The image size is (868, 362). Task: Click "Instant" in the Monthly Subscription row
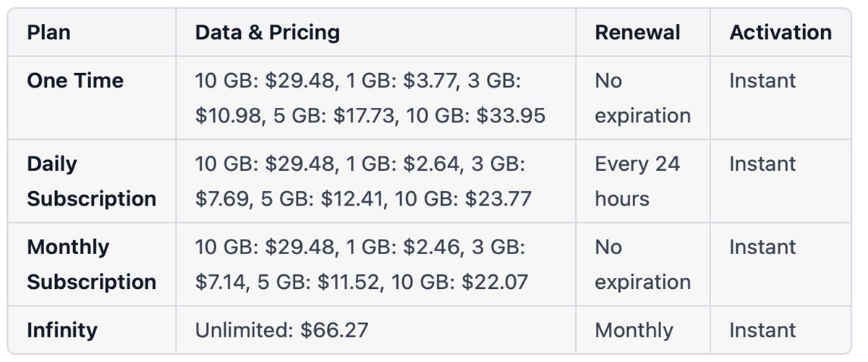(762, 247)
